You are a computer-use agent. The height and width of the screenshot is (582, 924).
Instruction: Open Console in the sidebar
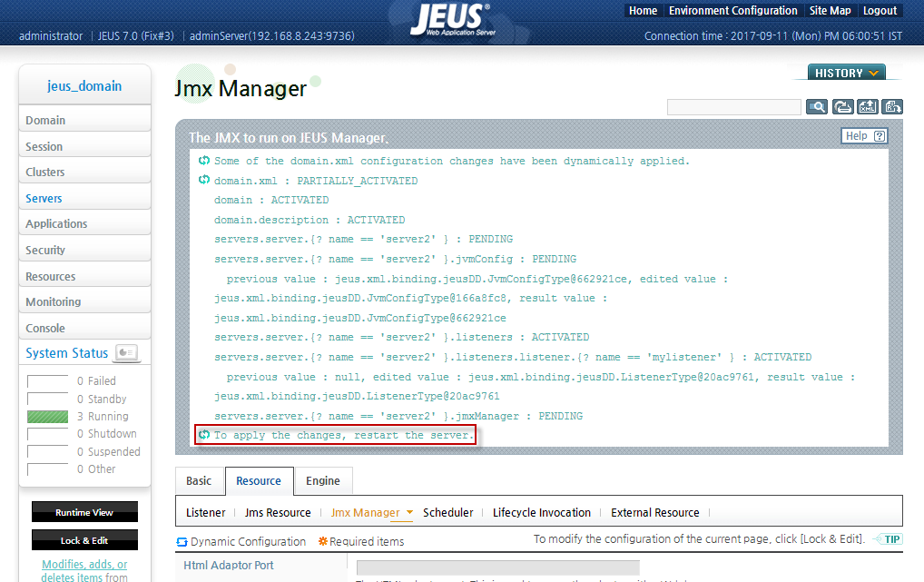pyautogui.click(x=84, y=328)
